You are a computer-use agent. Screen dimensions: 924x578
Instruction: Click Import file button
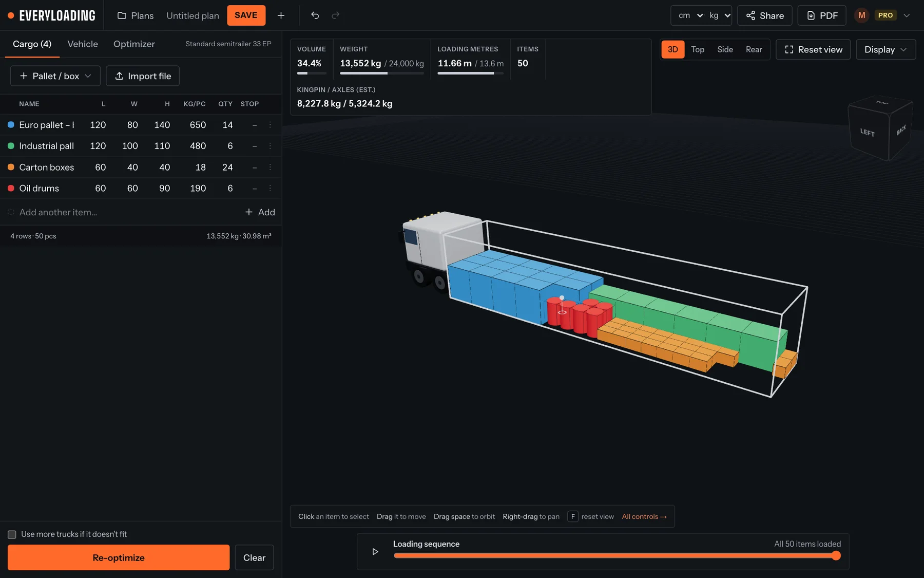[x=143, y=76]
